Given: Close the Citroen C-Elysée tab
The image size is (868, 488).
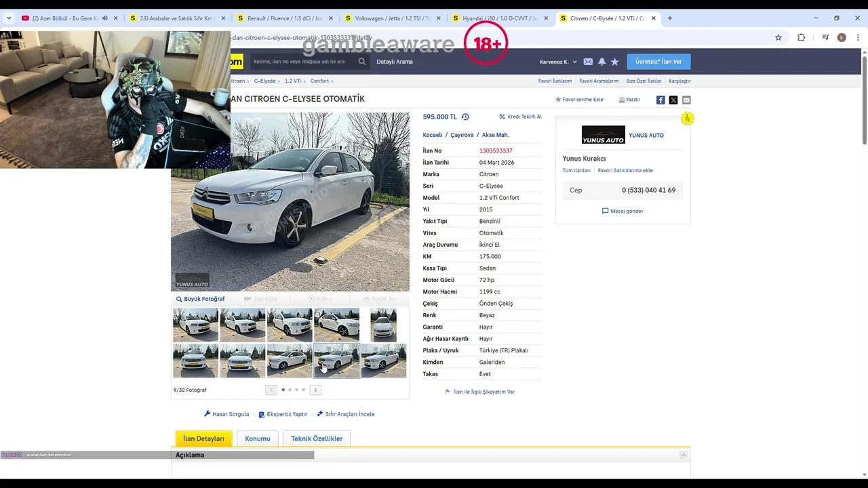Looking at the screenshot, I should tap(654, 18).
